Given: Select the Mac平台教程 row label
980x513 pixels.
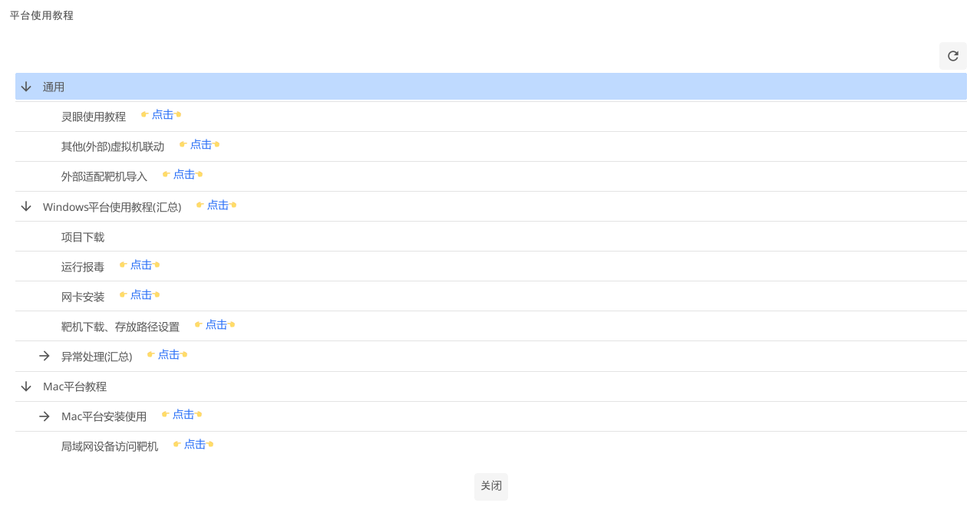Looking at the screenshot, I should tap(74, 387).
